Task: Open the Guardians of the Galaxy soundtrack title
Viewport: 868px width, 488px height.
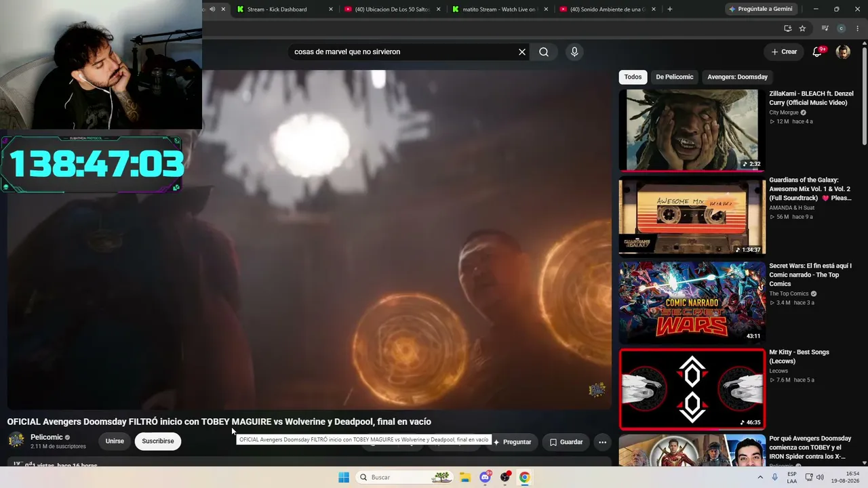Action: coord(810,189)
